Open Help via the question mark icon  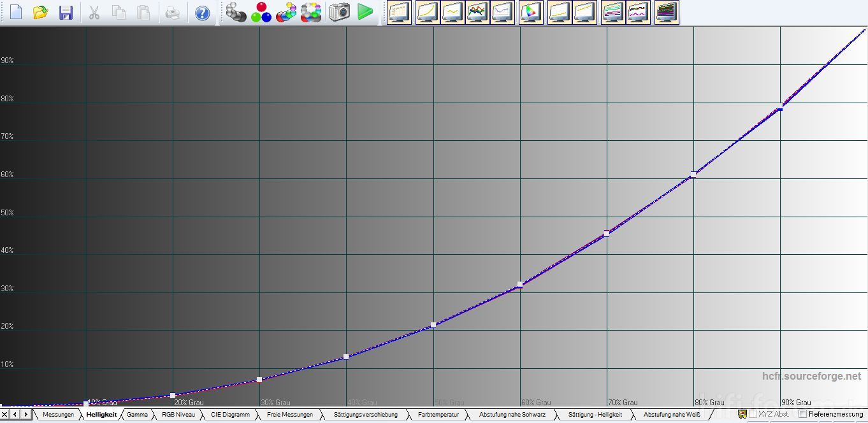click(x=202, y=13)
